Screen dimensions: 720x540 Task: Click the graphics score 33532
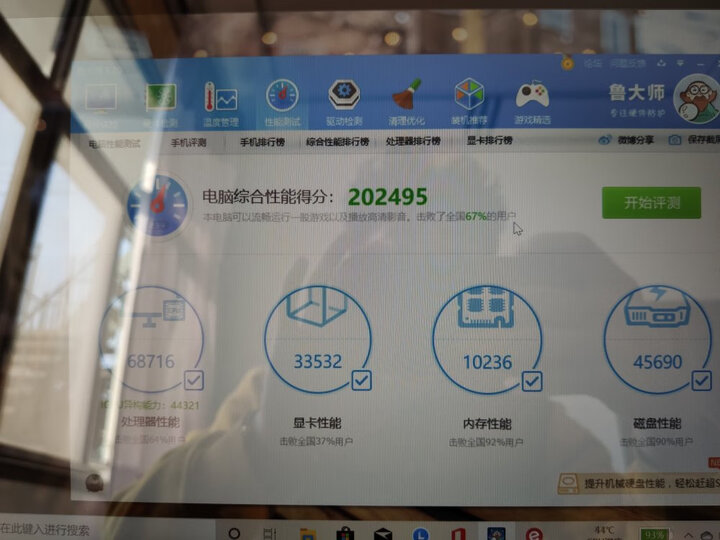[317, 361]
